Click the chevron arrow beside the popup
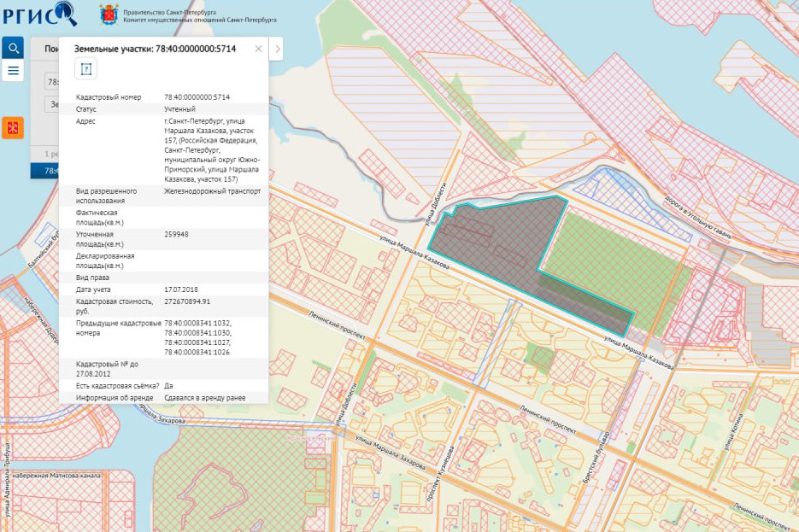Viewport: 799px width, 532px height. pos(276,50)
